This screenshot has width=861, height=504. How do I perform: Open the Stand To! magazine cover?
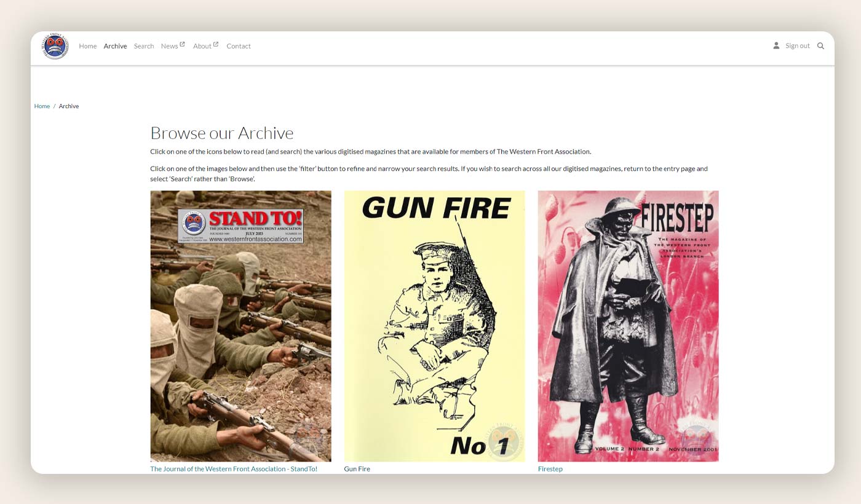241,326
